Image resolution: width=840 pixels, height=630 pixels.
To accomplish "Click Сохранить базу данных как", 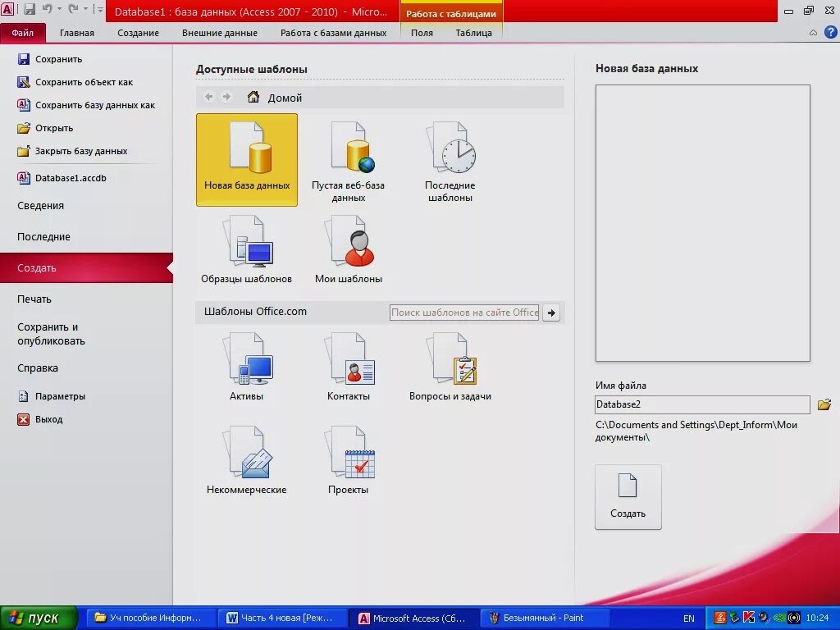I will coord(86,105).
